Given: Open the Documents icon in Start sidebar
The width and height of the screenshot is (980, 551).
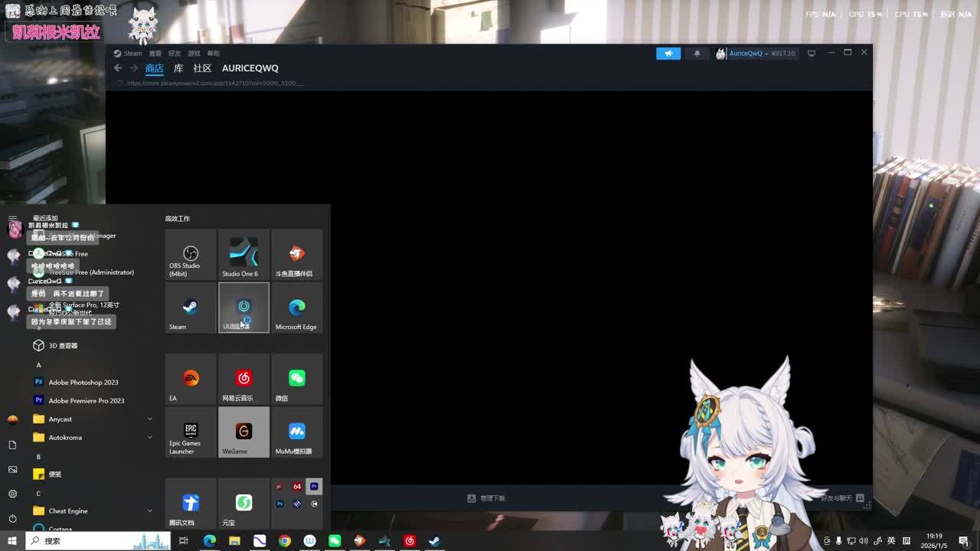Looking at the screenshot, I should tap(12, 445).
